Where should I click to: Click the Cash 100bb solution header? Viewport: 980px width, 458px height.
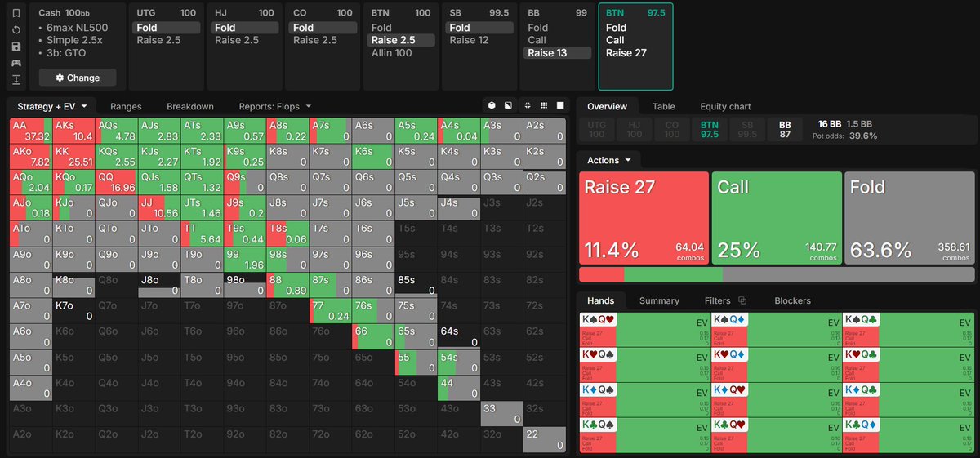(65, 14)
